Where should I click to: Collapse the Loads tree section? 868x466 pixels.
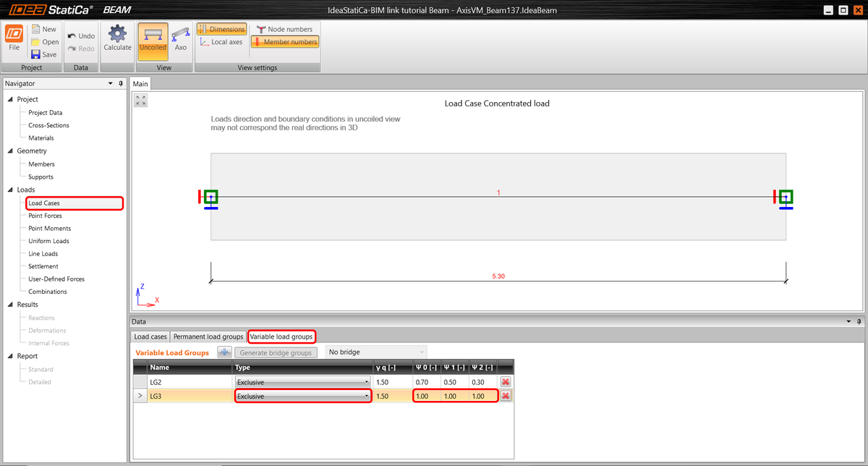10,189
